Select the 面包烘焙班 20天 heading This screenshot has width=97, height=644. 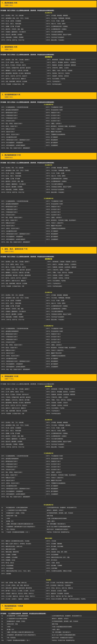[11, 47]
